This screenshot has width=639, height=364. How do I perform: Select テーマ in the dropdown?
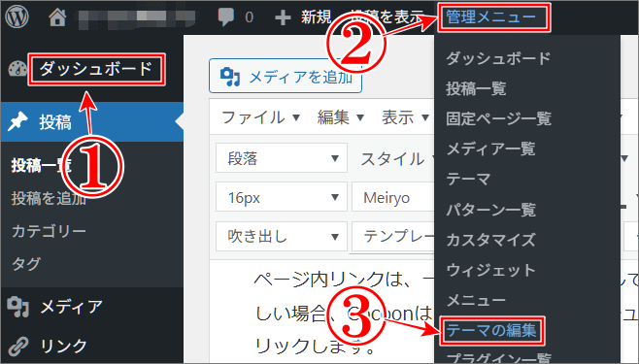pos(468,180)
